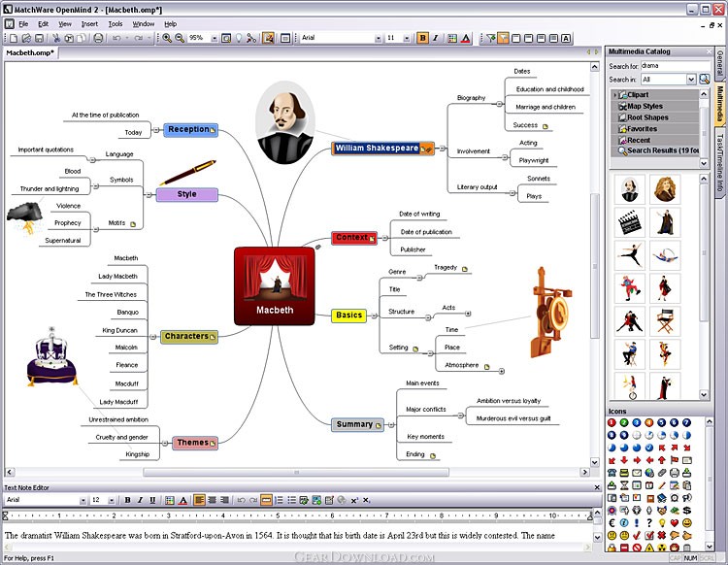Select the Shakespeare portrait clipart thumbnail
This screenshot has width=728, height=565.
pyautogui.click(x=630, y=189)
